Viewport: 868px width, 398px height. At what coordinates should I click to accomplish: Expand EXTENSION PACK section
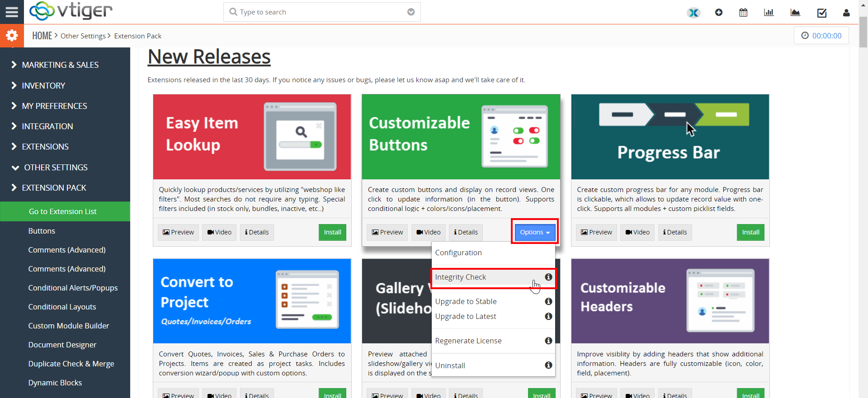click(54, 188)
